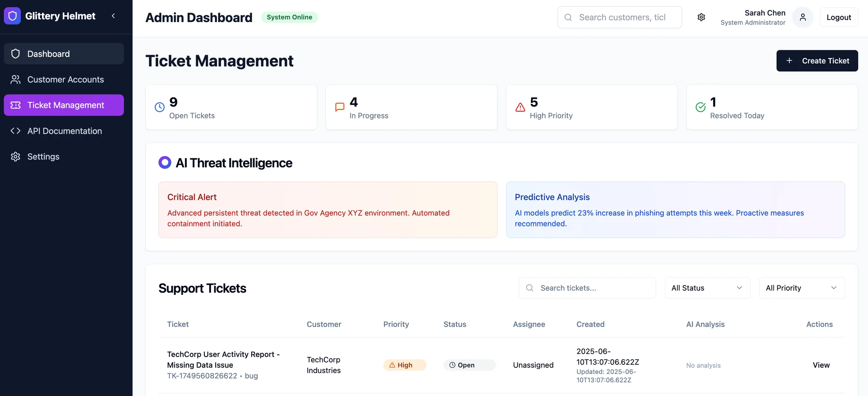Image resolution: width=868 pixels, height=396 pixels.
Task: Click the AI Threat Intelligence ring icon
Action: (x=165, y=163)
